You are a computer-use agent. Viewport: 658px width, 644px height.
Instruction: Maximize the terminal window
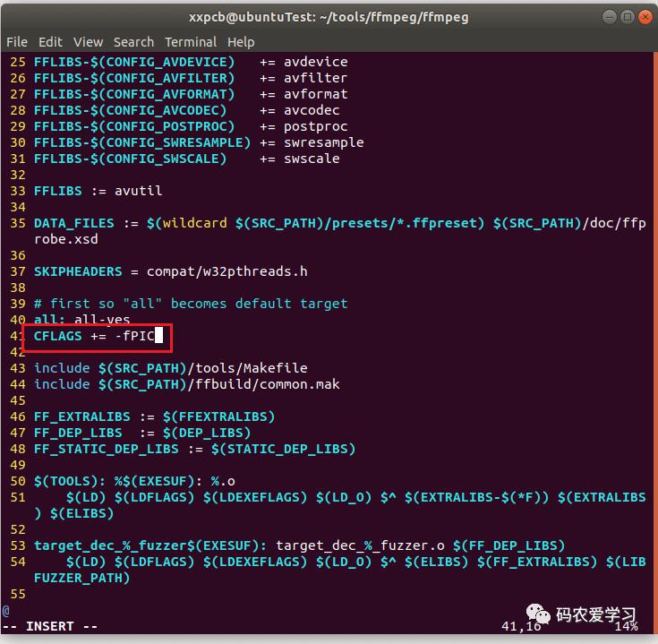coord(627,17)
